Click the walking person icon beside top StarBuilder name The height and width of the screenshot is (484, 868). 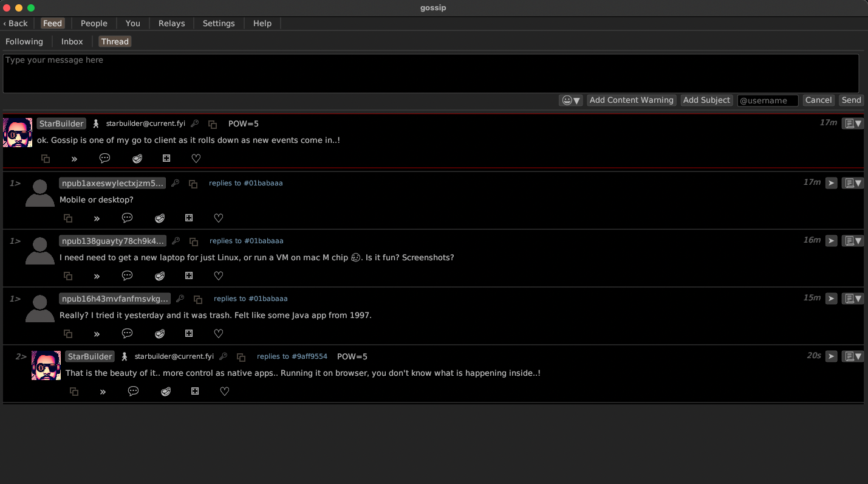[x=96, y=124]
